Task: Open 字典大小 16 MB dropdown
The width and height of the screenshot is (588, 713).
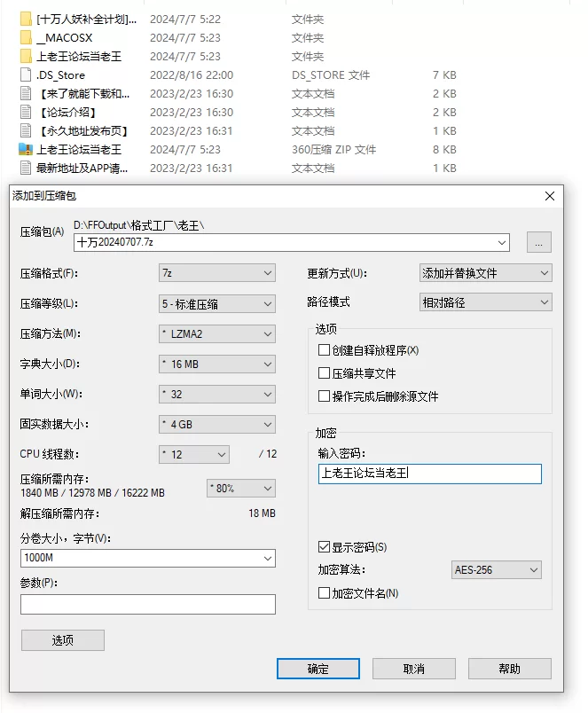Action: 217,364
